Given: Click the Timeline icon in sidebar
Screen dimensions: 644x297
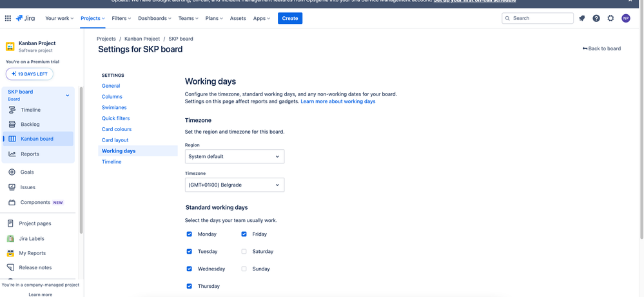Looking at the screenshot, I should coord(12,110).
